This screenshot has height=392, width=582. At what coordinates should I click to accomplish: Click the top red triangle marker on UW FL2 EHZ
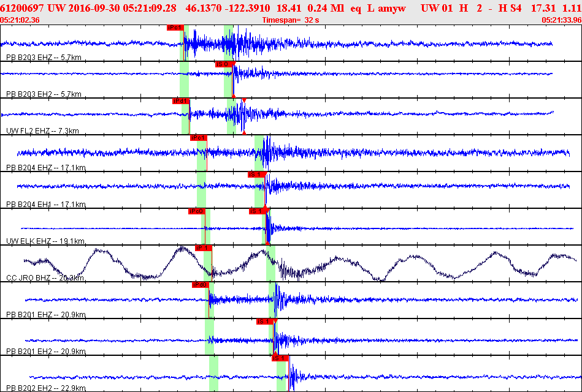[x=244, y=100]
